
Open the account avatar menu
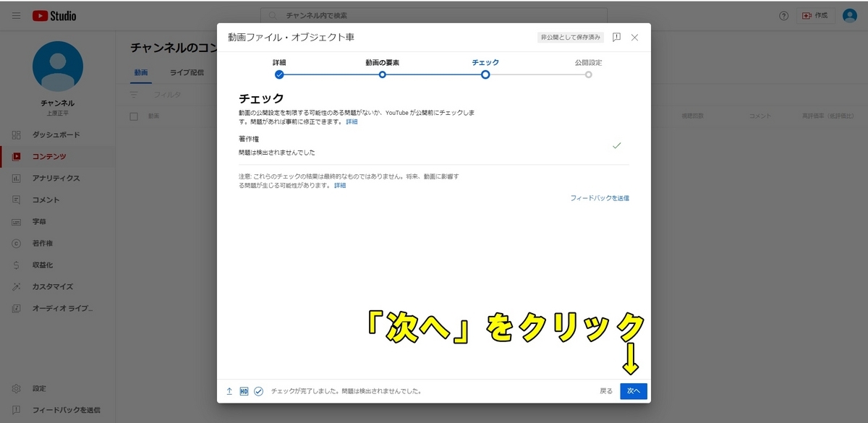tap(849, 15)
